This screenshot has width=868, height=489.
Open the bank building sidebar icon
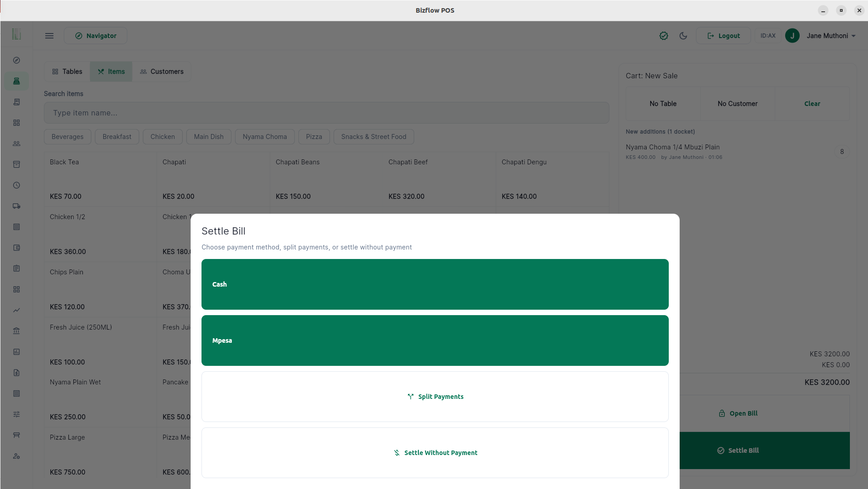[x=17, y=331]
